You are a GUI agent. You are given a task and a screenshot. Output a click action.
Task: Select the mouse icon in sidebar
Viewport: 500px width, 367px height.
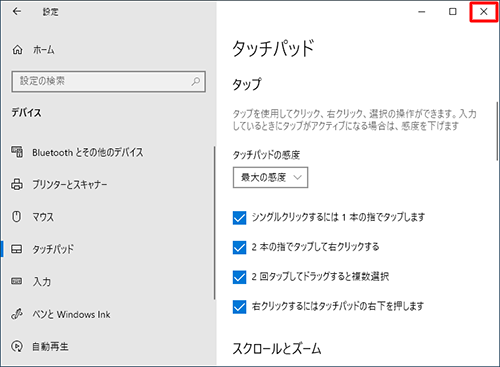click(x=17, y=217)
